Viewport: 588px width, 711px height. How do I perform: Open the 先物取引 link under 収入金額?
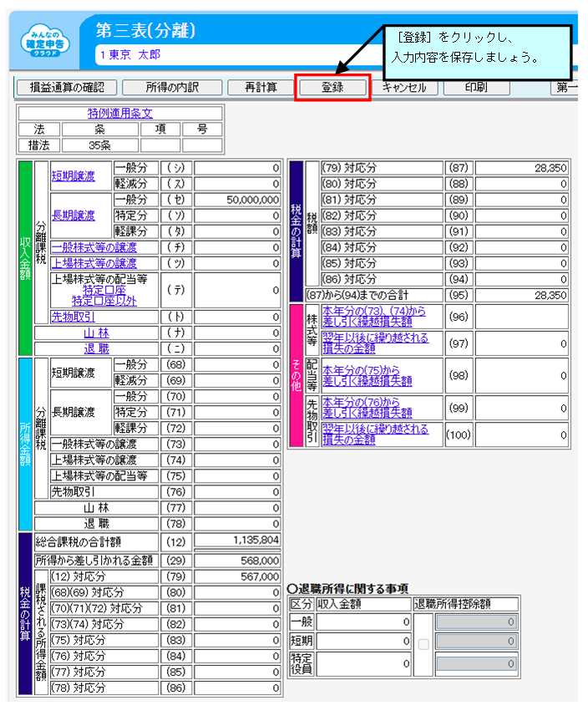pos(73,317)
